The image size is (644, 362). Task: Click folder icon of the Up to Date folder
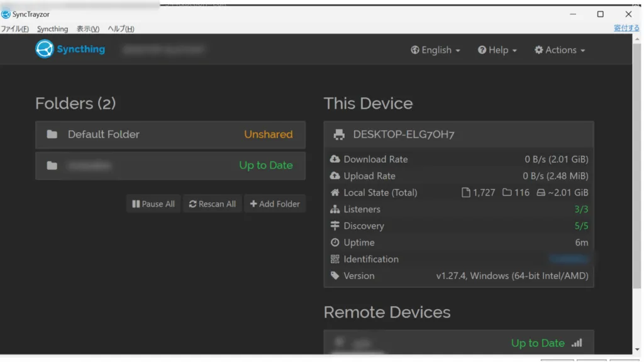tap(52, 166)
